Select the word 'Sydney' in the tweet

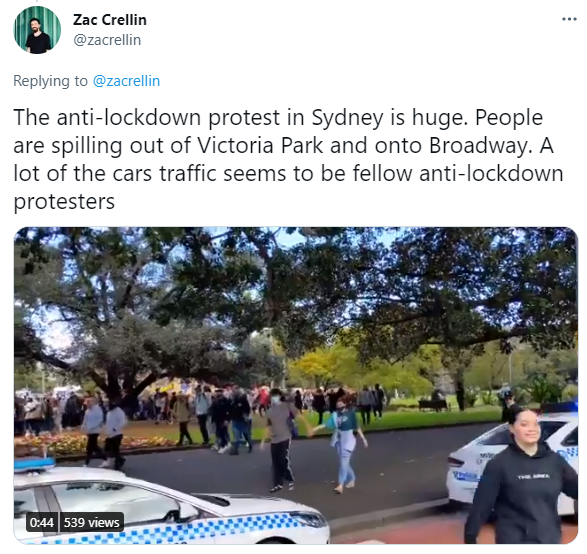click(347, 118)
